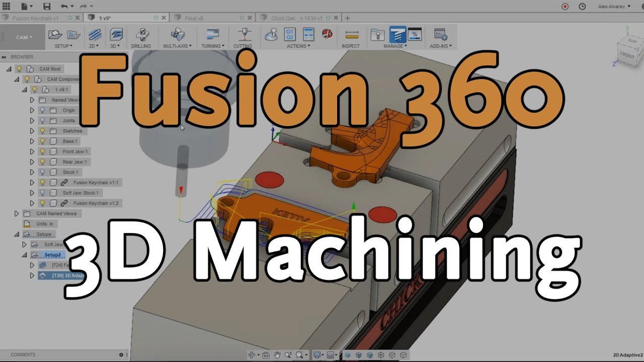Click the Drilling tool icon
This screenshot has height=362, width=644.
tap(142, 35)
